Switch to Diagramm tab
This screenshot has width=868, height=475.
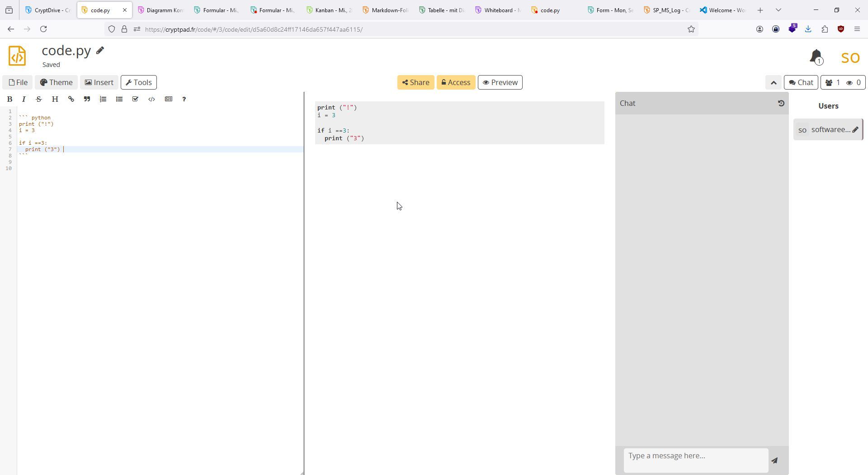tap(161, 10)
